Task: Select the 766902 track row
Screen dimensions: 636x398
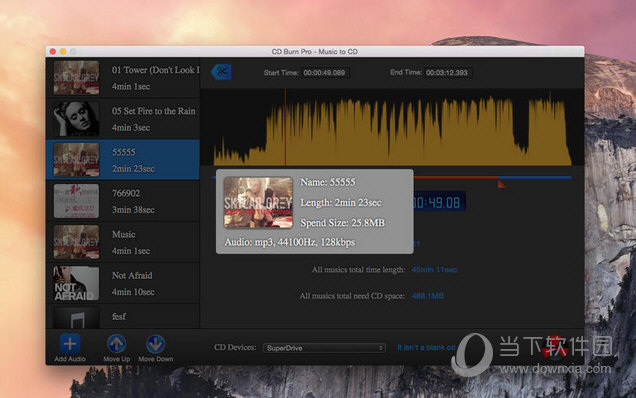Action: click(x=123, y=201)
